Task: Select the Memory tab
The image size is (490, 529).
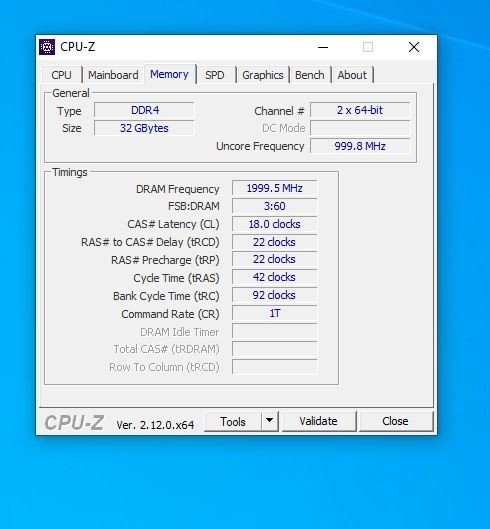Action: [169, 74]
